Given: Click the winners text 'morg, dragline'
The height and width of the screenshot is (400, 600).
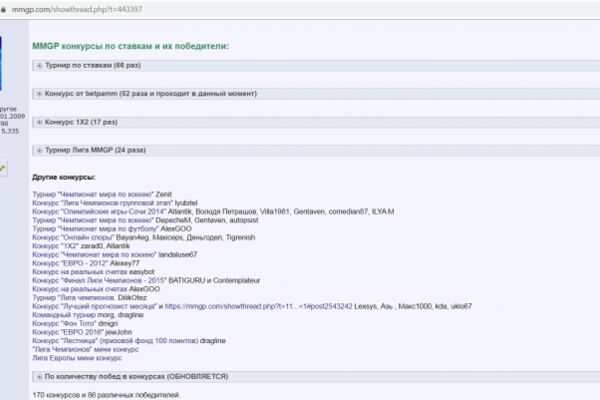Looking at the screenshot, I should tap(121, 315).
